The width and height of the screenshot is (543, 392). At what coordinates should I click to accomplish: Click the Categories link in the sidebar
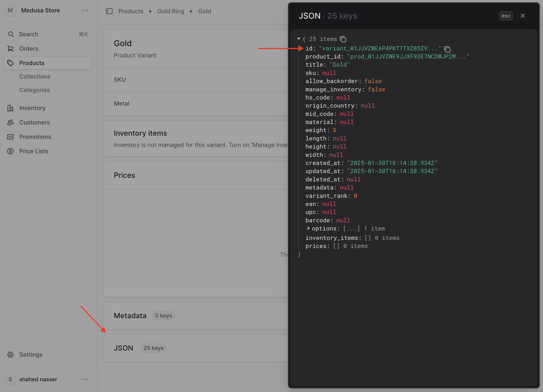(x=34, y=90)
